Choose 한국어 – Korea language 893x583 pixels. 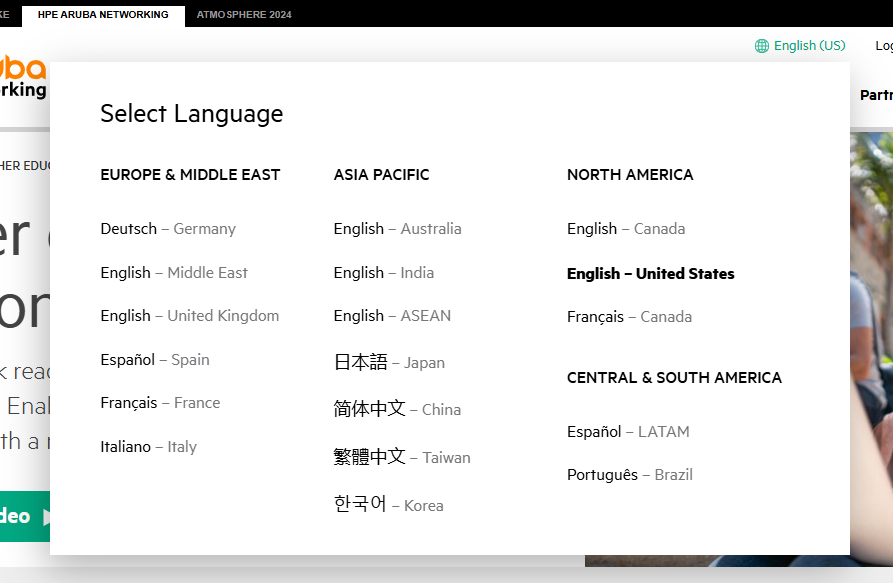pyautogui.click(x=388, y=505)
